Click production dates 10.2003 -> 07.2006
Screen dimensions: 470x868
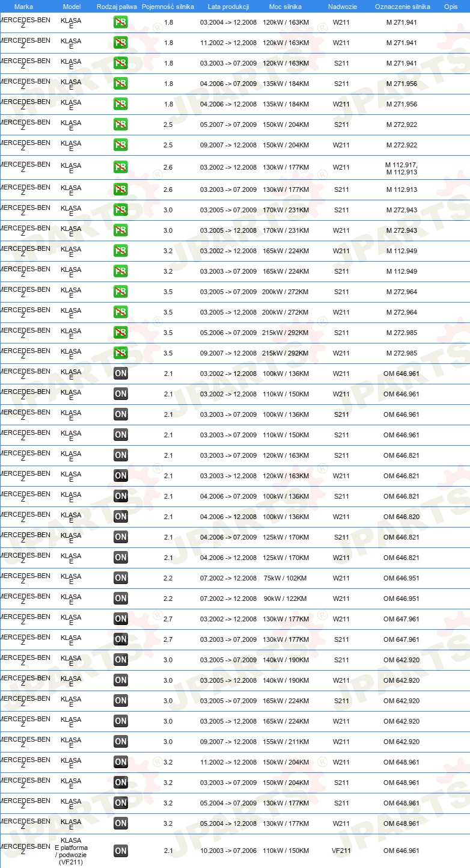tap(228, 851)
